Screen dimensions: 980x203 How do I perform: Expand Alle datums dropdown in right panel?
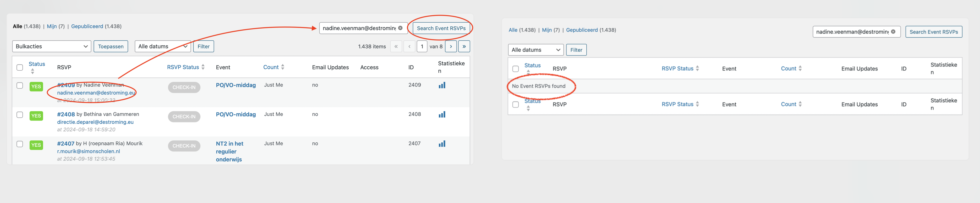coord(536,50)
